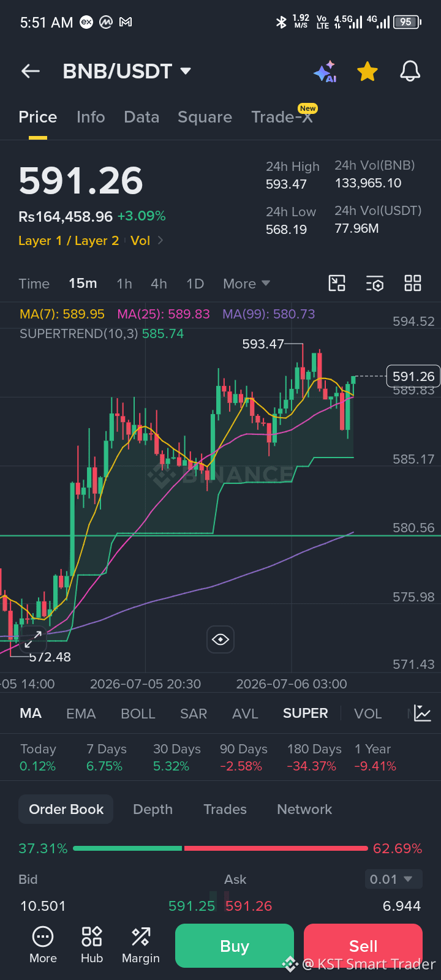Viewport: 441px width, 980px height.
Task: Click the 24h High value 593.47
Action: click(286, 184)
